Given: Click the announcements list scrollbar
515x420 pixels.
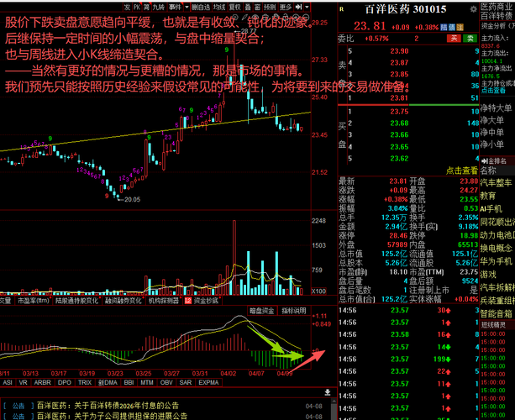Looking at the screenshot, I should [x=334, y=409].
